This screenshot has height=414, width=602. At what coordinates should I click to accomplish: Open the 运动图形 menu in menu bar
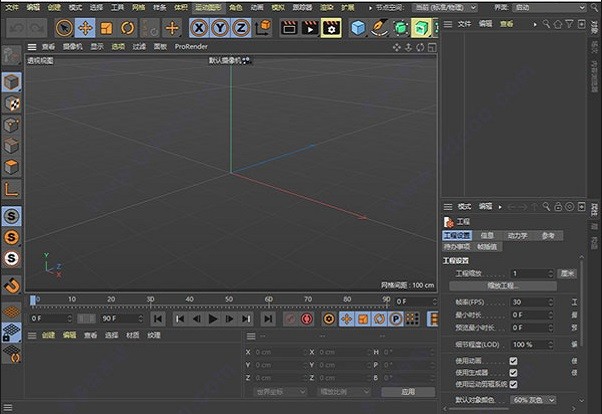208,7
